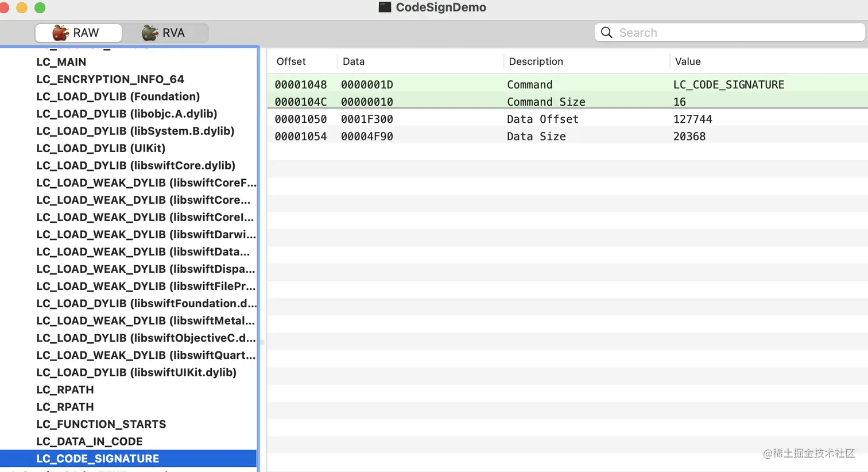The height and width of the screenshot is (472, 868).
Task: Select the LC_FUNCTION_STARTS load command
Action: pyautogui.click(x=101, y=424)
